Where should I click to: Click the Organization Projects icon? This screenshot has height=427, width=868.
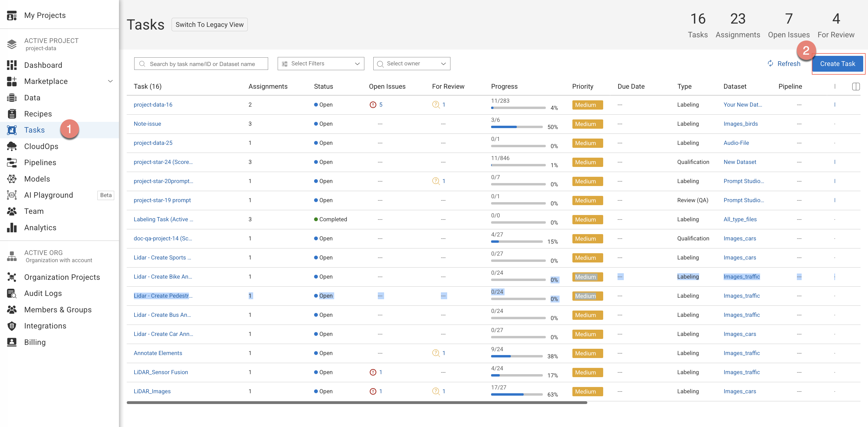click(x=12, y=277)
